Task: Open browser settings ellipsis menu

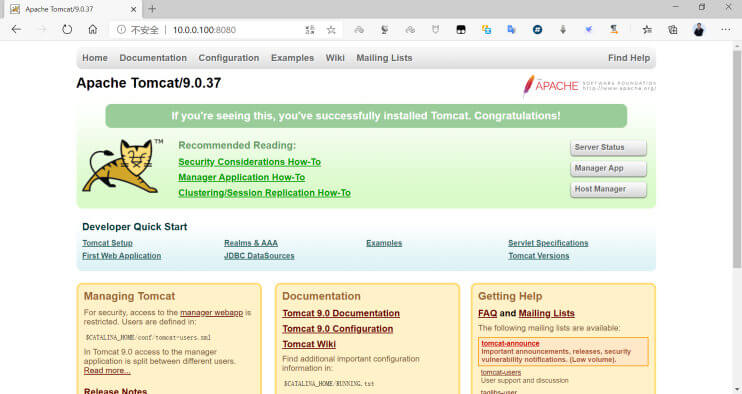Action: (725, 29)
